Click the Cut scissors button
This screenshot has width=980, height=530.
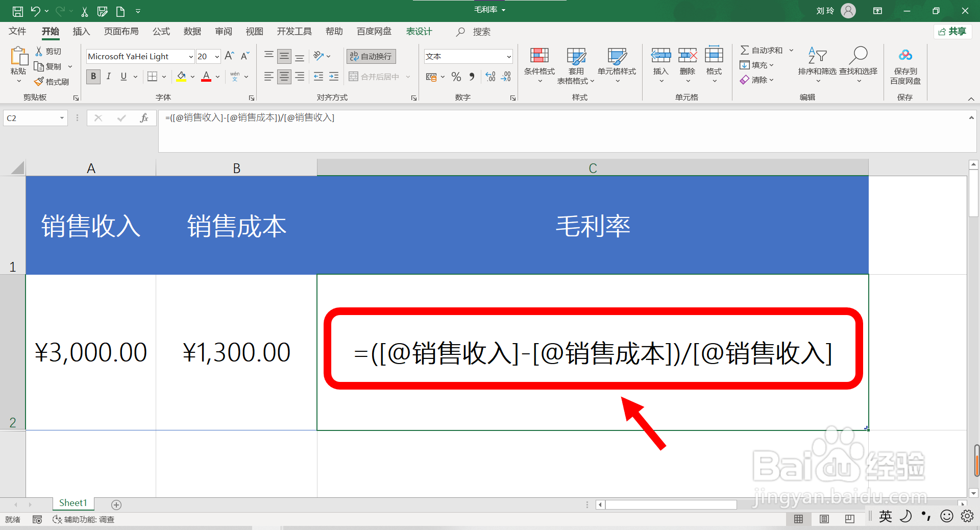(x=48, y=52)
